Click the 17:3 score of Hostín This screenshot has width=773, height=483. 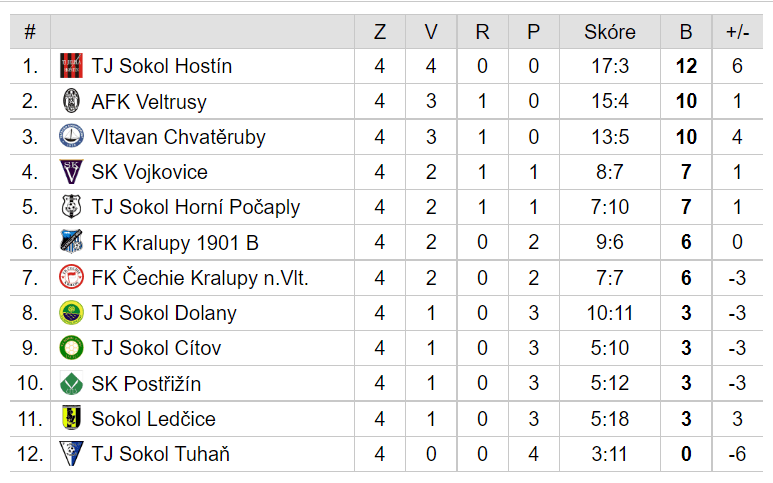[x=610, y=66]
